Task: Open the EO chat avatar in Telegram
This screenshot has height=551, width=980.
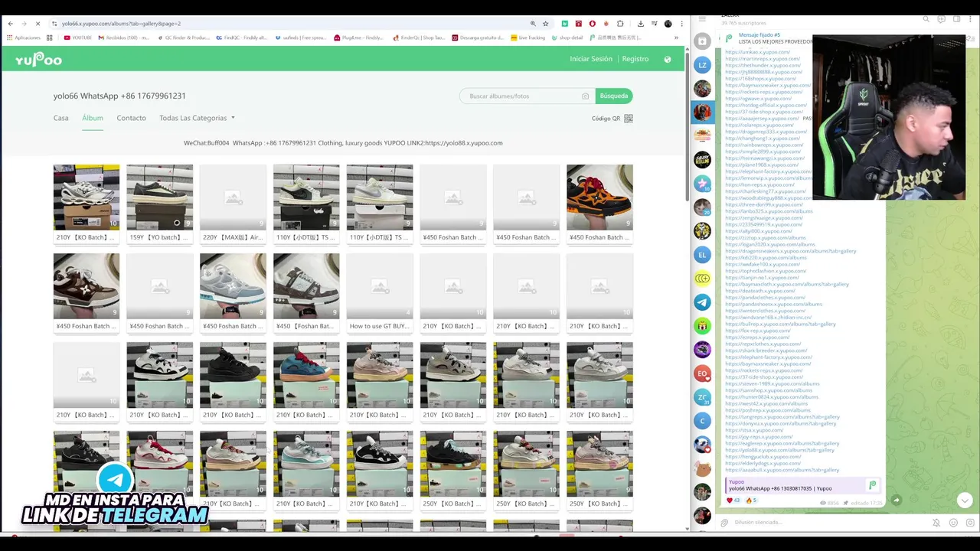Action: pos(702,373)
